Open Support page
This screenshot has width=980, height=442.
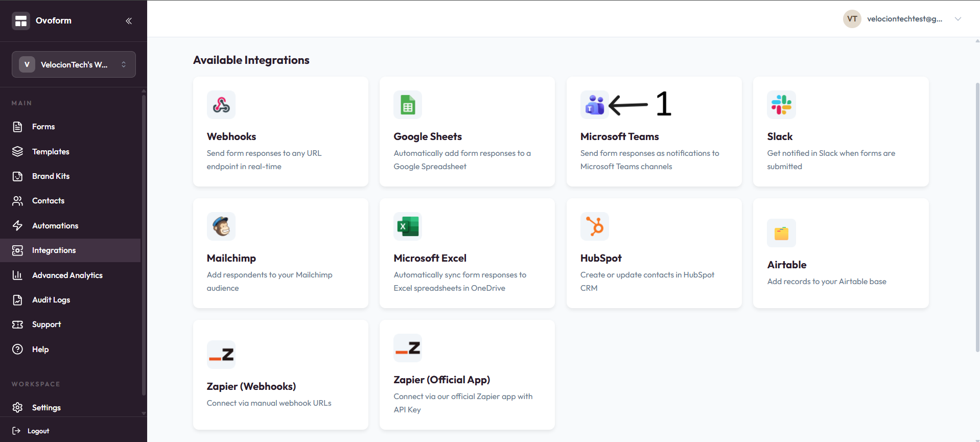46,324
